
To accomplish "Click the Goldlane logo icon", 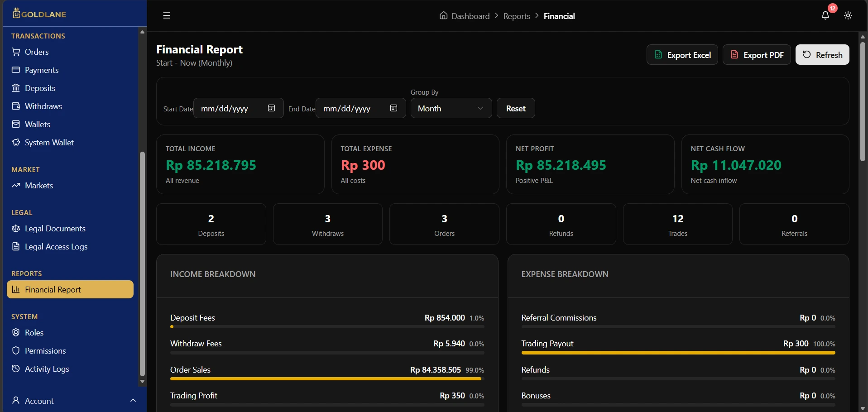I will point(16,14).
